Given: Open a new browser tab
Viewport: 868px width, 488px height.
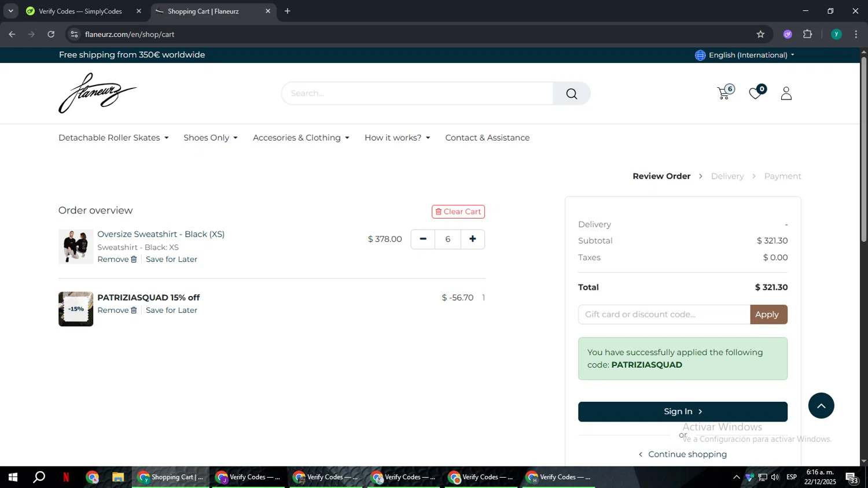Looking at the screenshot, I should pyautogui.click(x=288, y=11).
